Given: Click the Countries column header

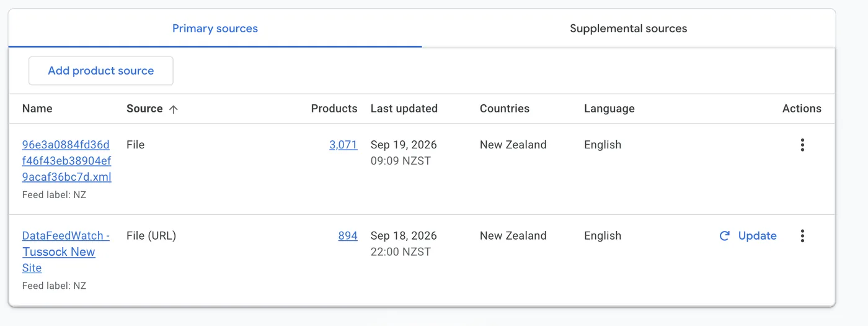Looking at the screenshot, I should (x=505, y=109).
